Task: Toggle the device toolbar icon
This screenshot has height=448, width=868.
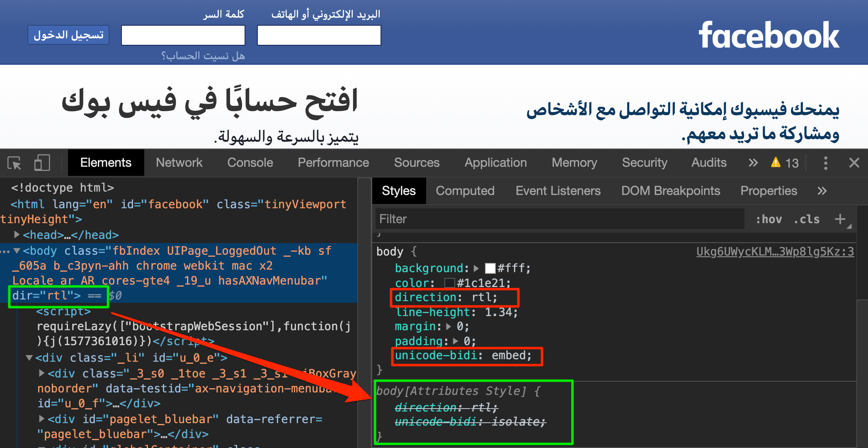Action: [42, 163]
